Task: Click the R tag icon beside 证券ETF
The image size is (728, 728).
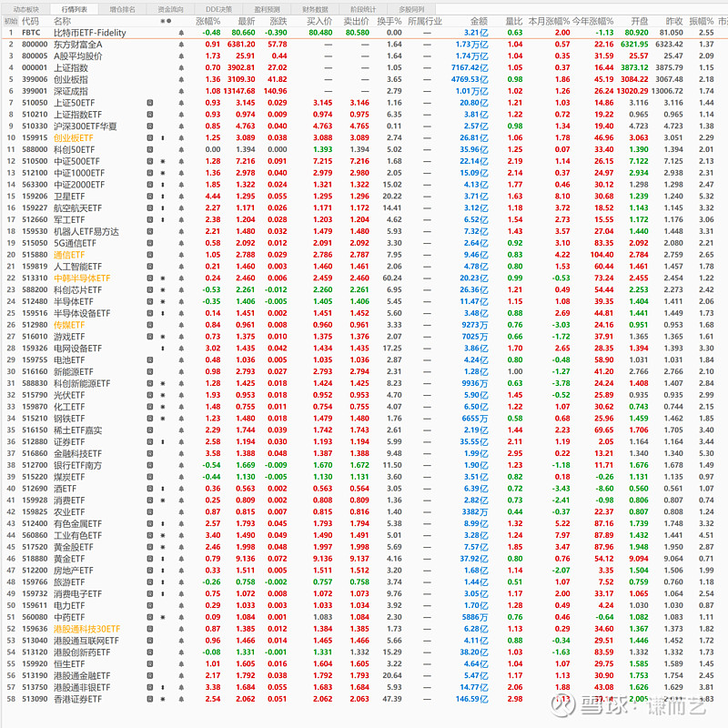Action: tap(150, 441)
